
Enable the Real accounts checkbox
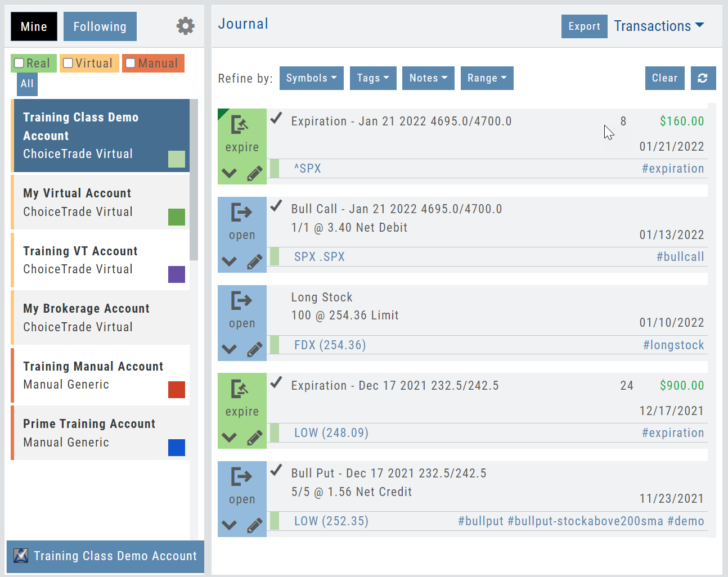pyautogui.click(x=20, y=63)
